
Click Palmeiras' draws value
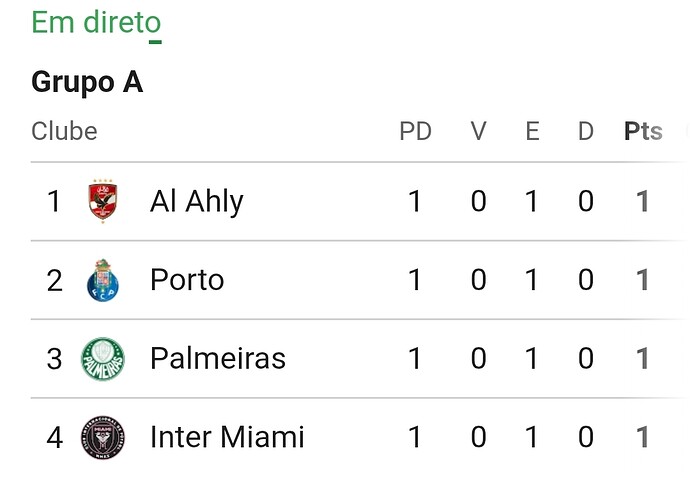coord(532,358)
